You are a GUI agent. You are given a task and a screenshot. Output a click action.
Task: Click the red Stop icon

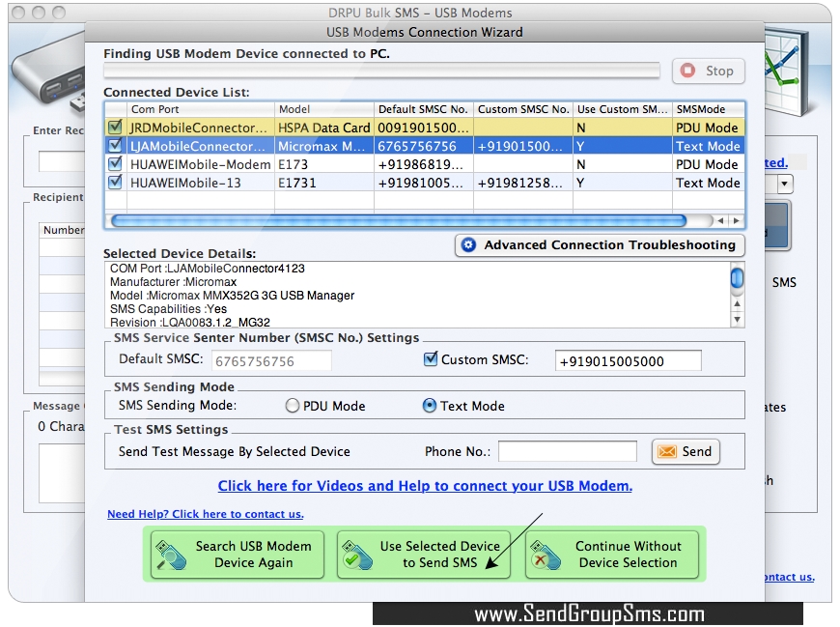687,71
